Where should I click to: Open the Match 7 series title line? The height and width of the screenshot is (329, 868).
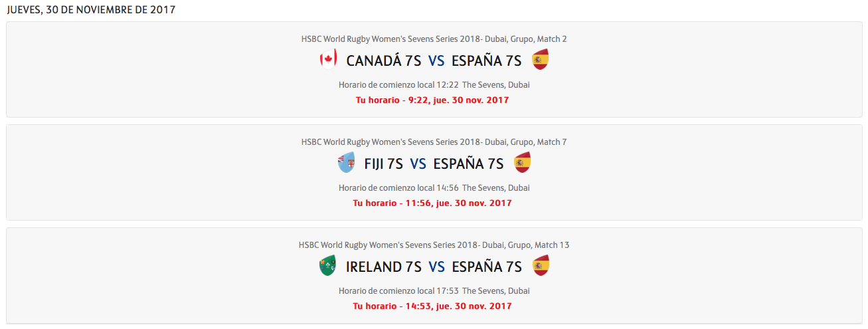[x=434, y=142]
